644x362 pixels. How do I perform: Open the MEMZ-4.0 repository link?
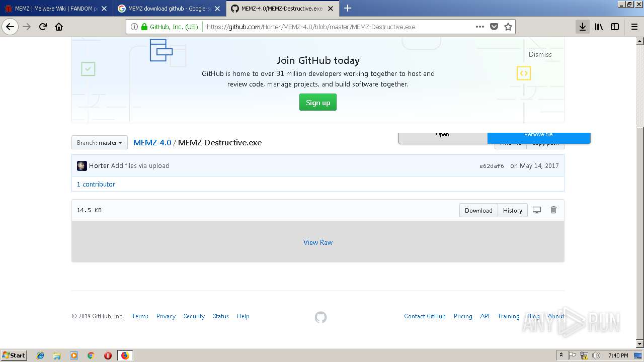(x=152, y=143)
